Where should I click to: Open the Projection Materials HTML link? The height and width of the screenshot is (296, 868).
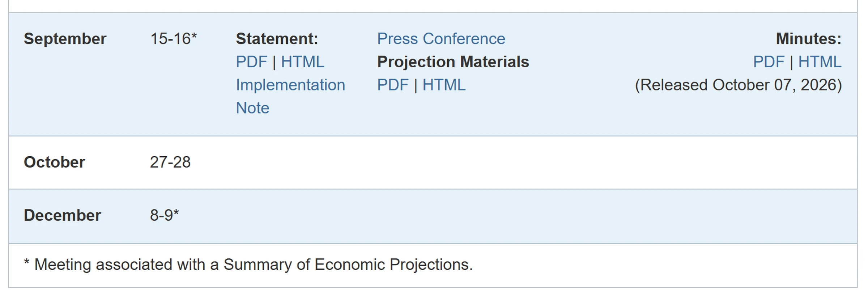444,85
